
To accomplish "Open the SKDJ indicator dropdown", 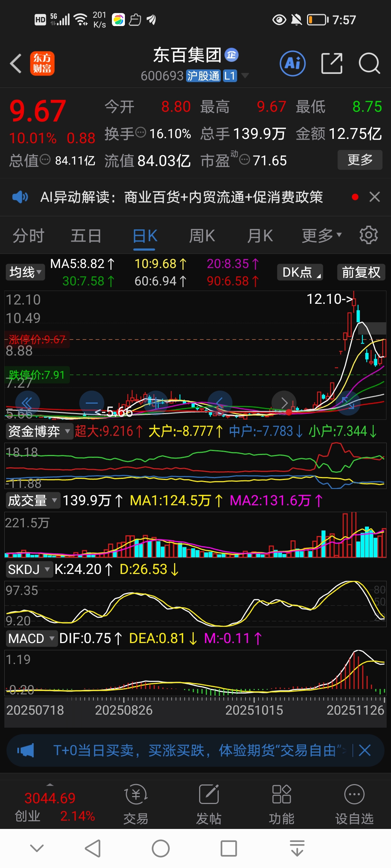I will [29, 570].
